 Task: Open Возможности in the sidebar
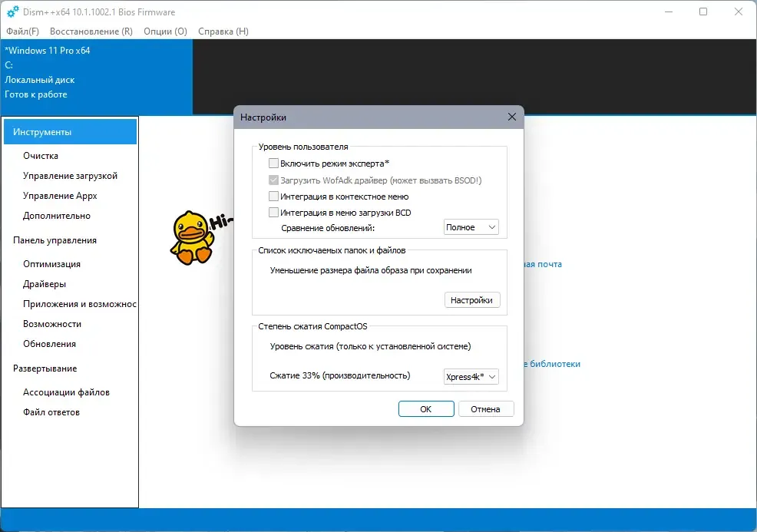click(x=52, y=324)
